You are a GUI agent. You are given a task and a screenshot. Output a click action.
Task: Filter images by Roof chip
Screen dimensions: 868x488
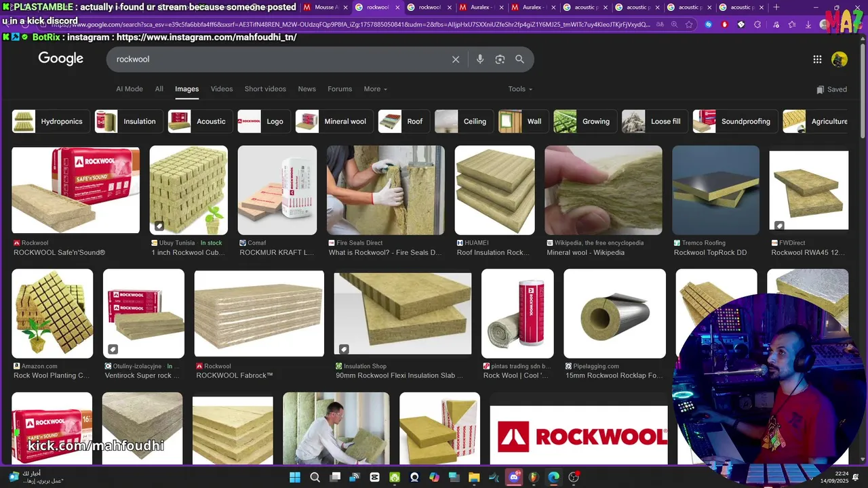[x=404, y=121]
